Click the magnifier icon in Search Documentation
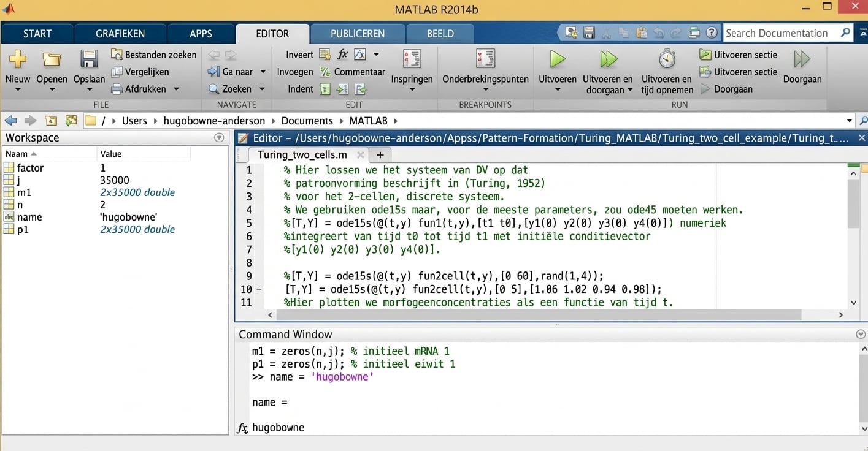868x451 pixels. (845, 33)
